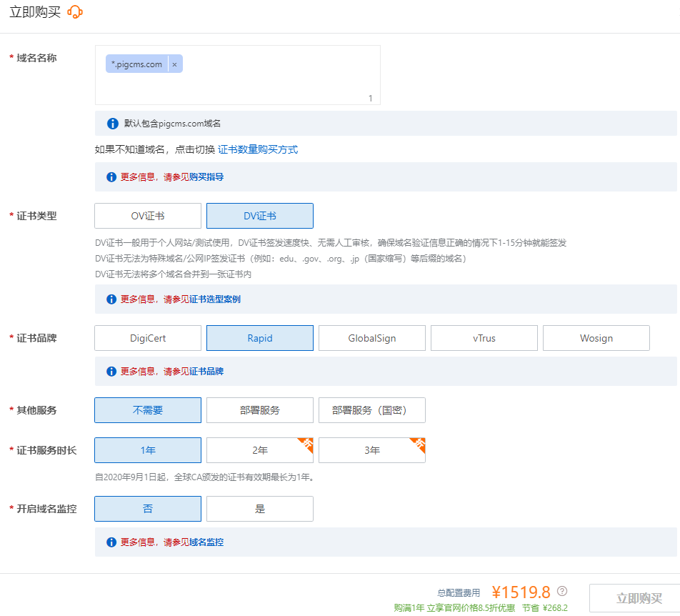Select OV证书 certificate type
This screenshot has width=680, height=616.
(x=148, y=216)
